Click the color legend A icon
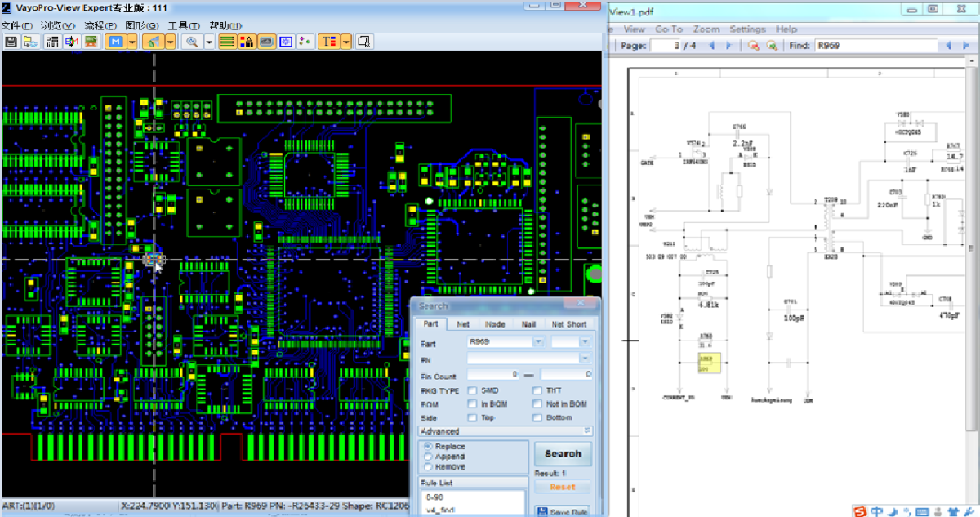The image size is (980, 517). coord(247,42)
